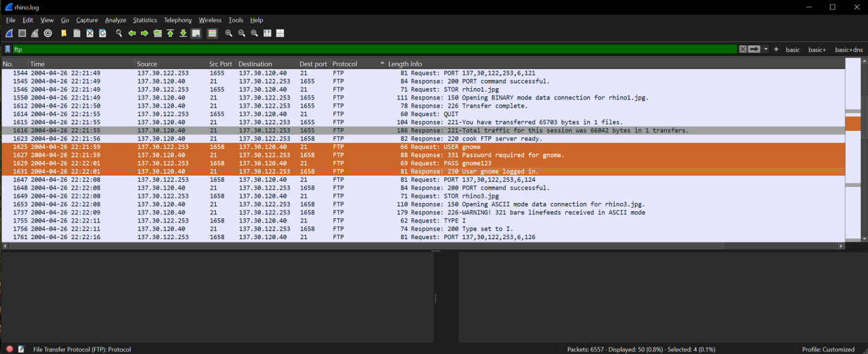Sort by the Time column header
The width and height of the screenshot is (868, 354).
point(82,64)
